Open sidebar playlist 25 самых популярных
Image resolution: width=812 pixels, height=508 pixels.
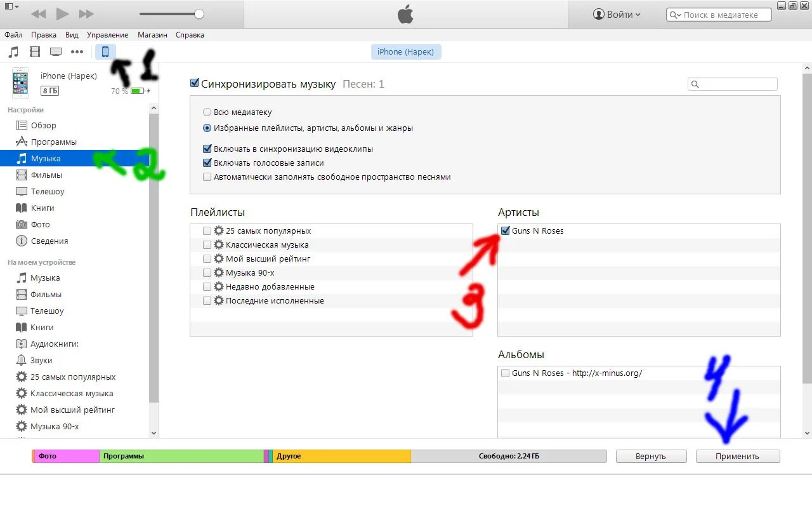click(75, 377)
